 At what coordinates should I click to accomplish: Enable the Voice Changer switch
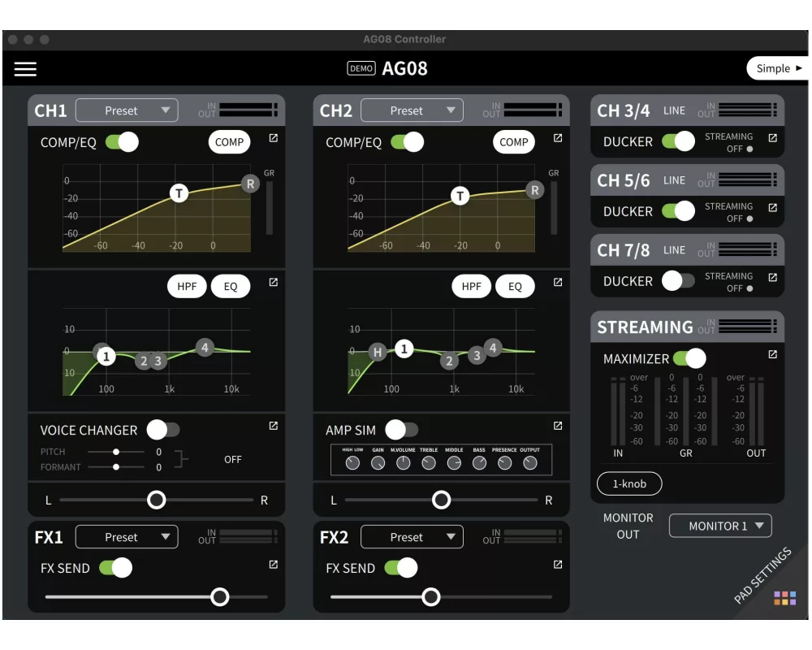(x=162, y=430)
